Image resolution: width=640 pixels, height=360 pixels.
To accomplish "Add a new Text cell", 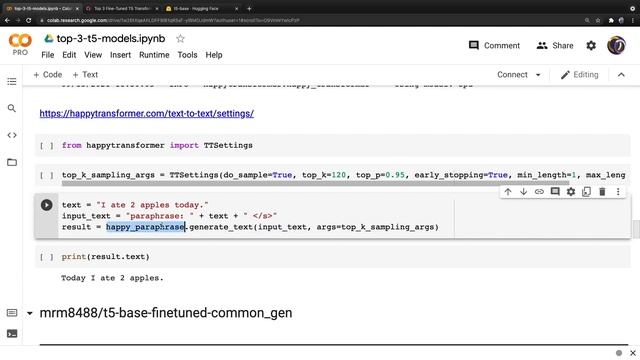I will click(x=85, y=75).
